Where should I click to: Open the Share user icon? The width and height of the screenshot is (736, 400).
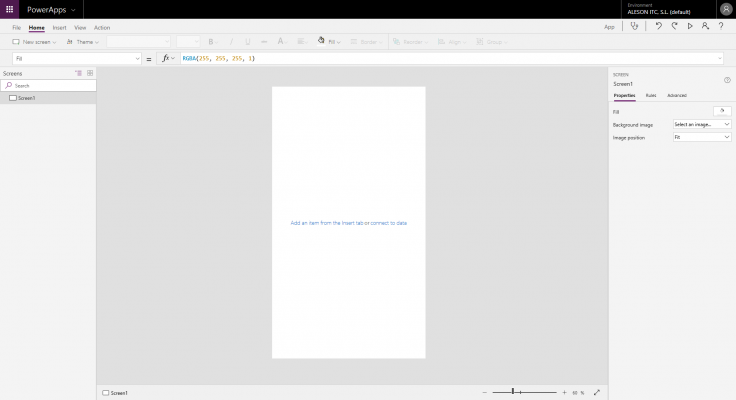(x=705, y=27)
